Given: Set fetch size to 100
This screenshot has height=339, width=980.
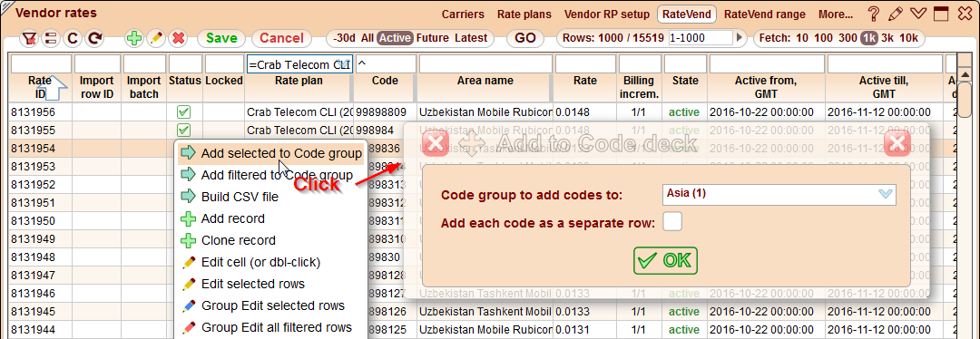Looking at the screenshot, I should click(x=823, y=38).
